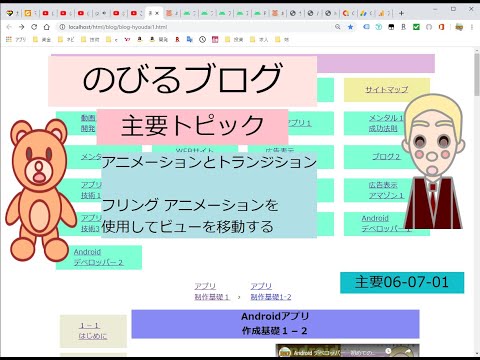
Task: Open the Google Translate bookmark
Action: [x=190, y=39]
